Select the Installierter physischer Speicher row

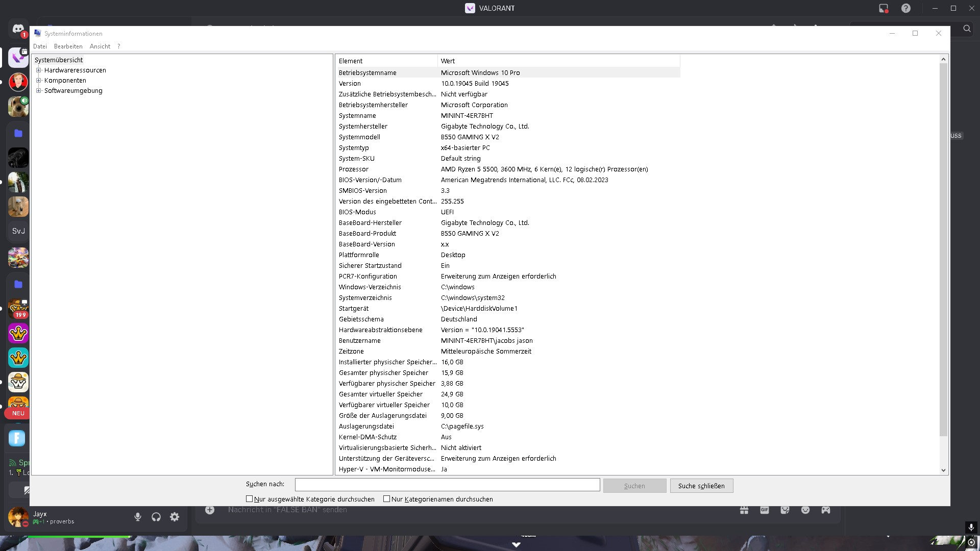pos(508,362)
